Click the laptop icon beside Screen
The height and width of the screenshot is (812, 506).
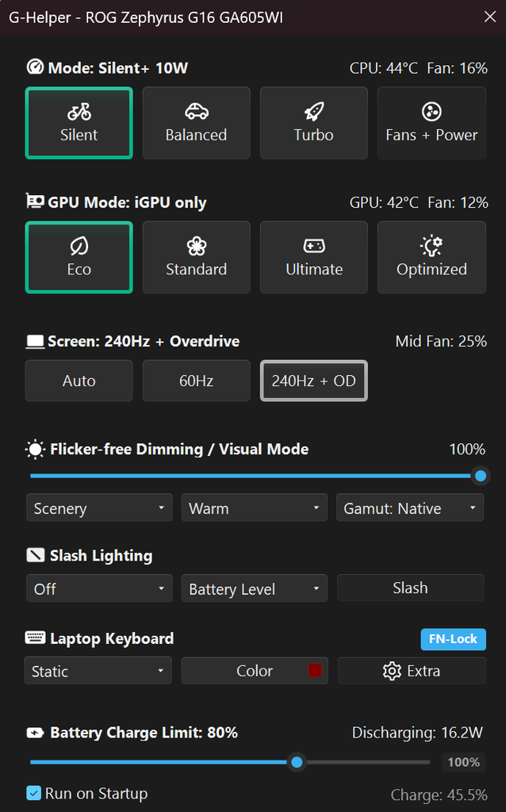click(35, 341)
